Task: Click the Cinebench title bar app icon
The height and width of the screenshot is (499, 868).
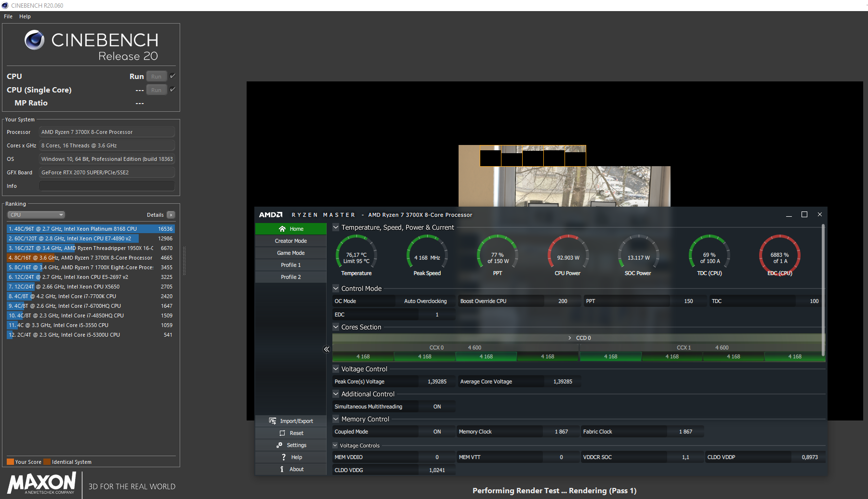Action: (5, 5)
